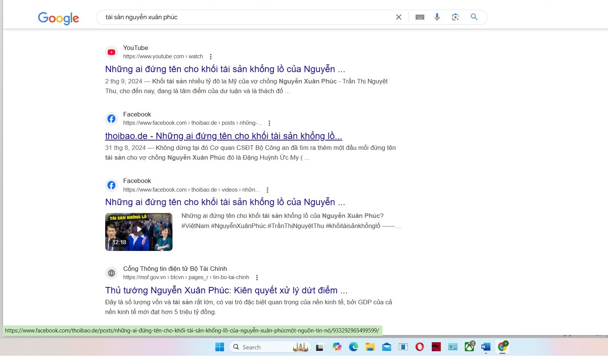Open Opera browser from the taskbar
The image size is (608, 364).
(x=420, y=347)
